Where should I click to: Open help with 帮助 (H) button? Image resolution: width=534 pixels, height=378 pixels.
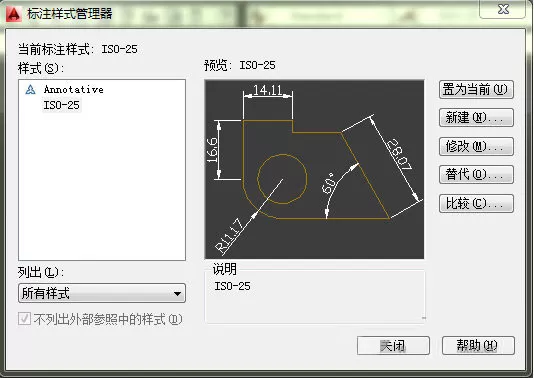tap(478, 346)
